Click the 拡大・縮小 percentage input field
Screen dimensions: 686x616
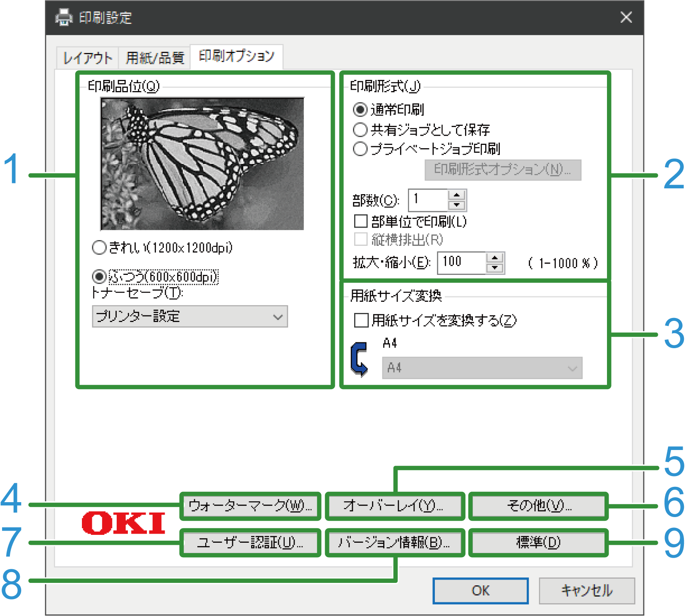point(461,263)
